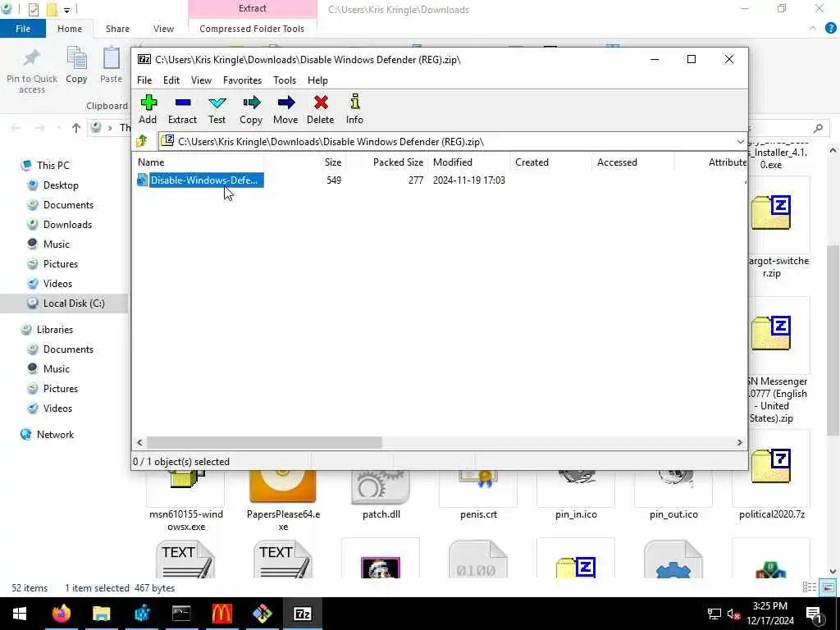Click the Add button in 7-Zip toolbar
The image size is (840, 630).
[x=148, y=109]
